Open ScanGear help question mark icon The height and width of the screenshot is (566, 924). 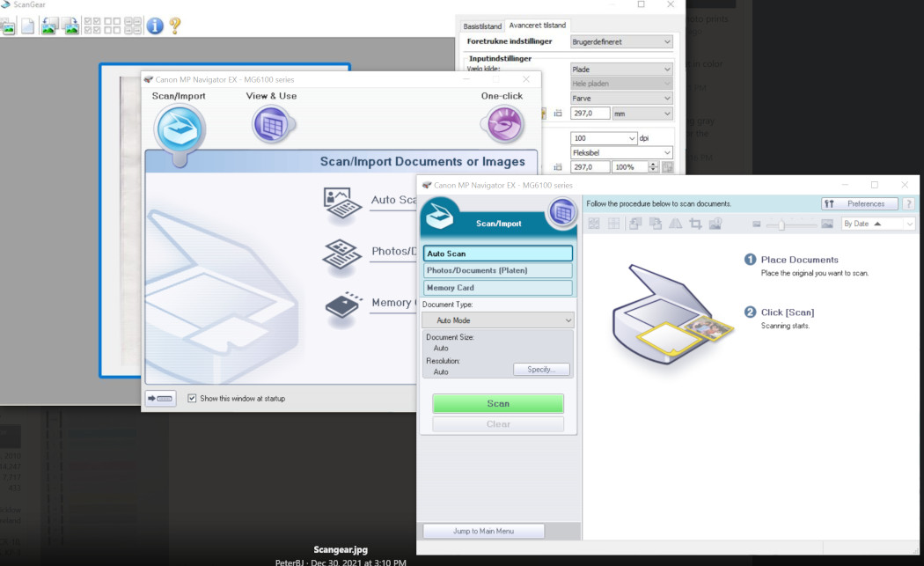click(x=175, y=26)
